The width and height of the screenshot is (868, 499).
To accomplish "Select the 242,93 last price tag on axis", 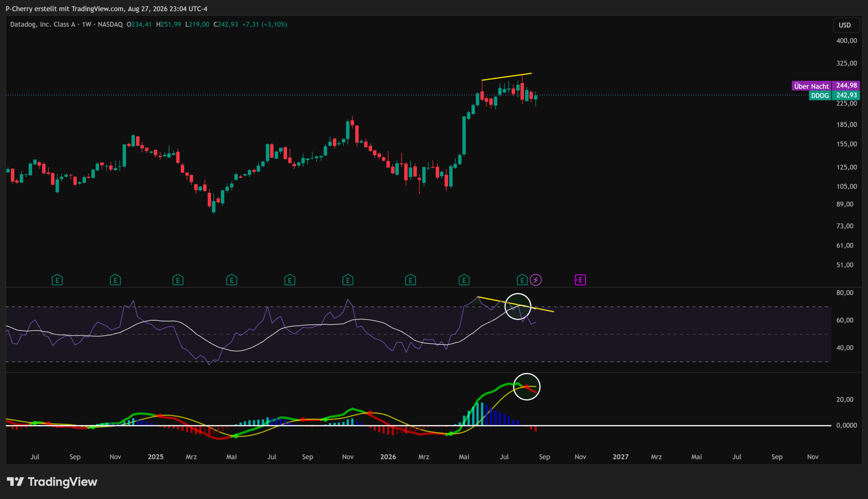I will [x=846, y=95].
